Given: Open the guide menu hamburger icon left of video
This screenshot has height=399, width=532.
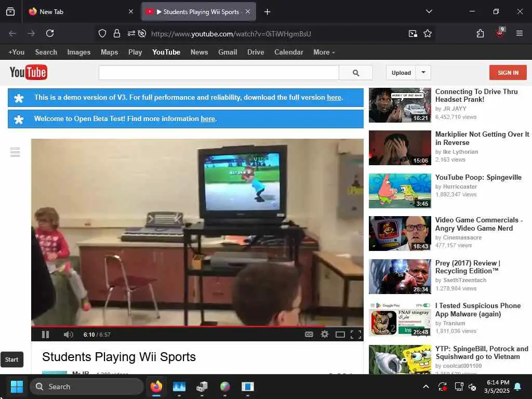Looking at the screenshot, I should (x=15, y=152).
